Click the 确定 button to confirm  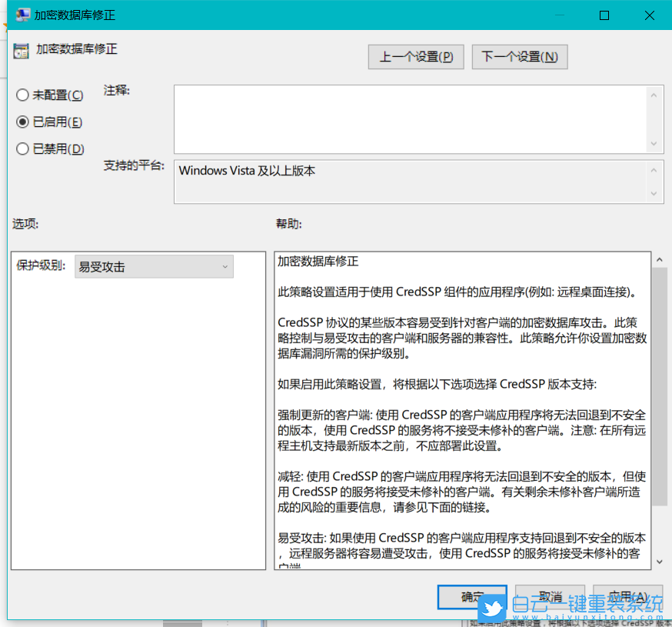pos(472,597)
